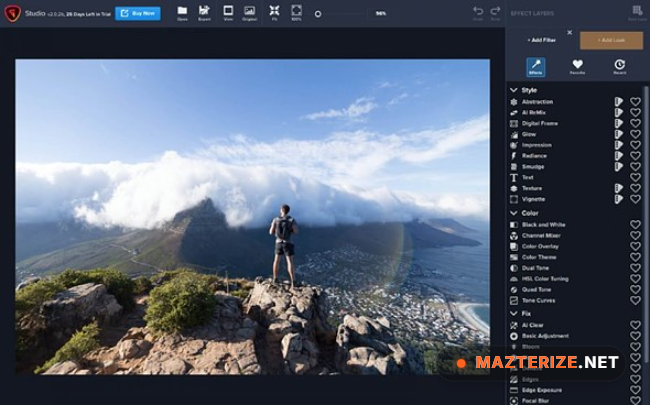Switch to the Effects tab
Viewport: 650px width, 405px height.
click(x=536, y=67)
